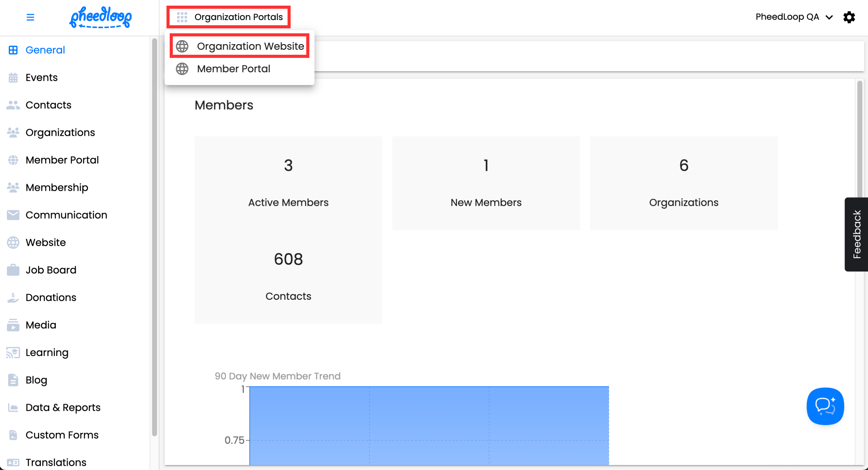Go to Data & Reports

[x=63, y=408]
